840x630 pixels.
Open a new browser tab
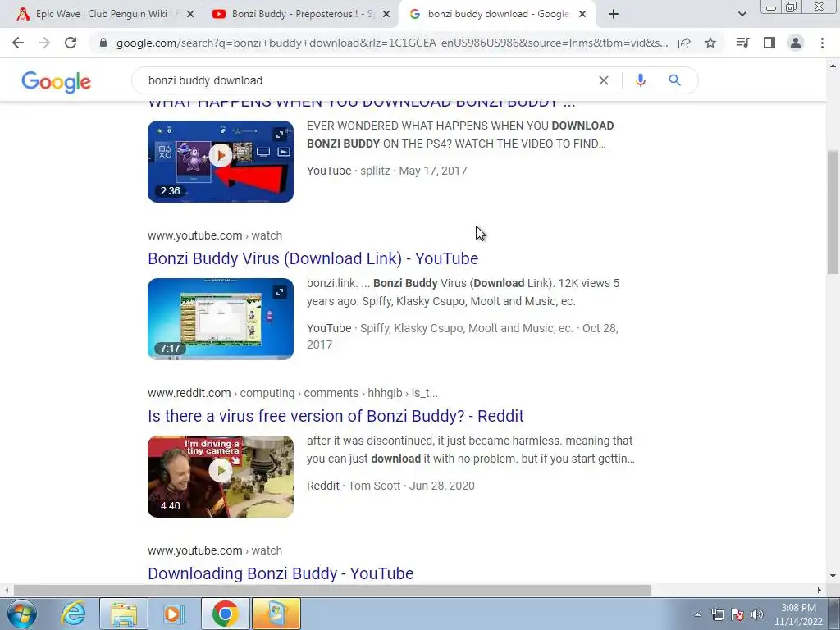tap(614, 15)
